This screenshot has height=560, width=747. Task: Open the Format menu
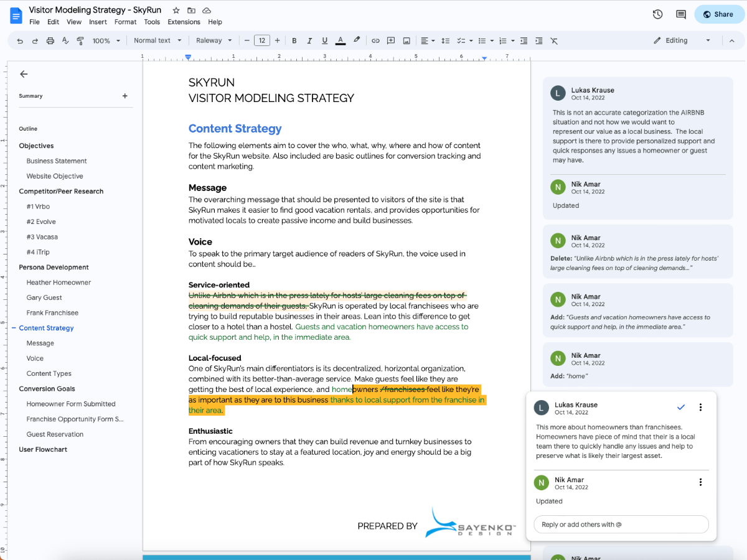[125, 22]
